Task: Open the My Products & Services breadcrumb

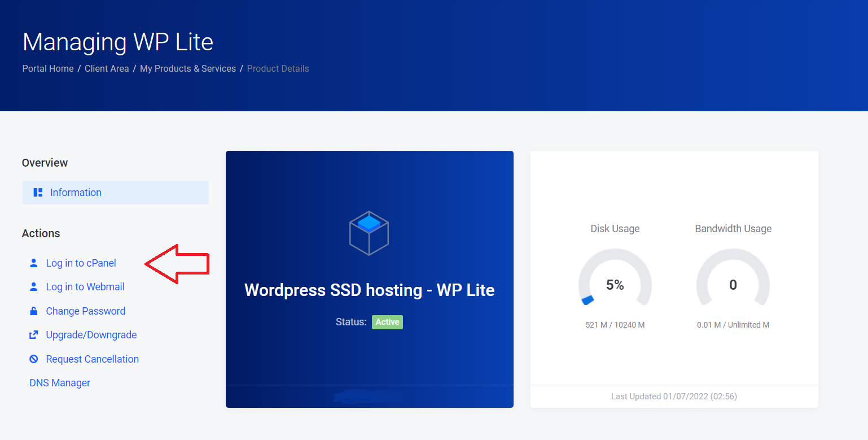Action: pos(188,68)
